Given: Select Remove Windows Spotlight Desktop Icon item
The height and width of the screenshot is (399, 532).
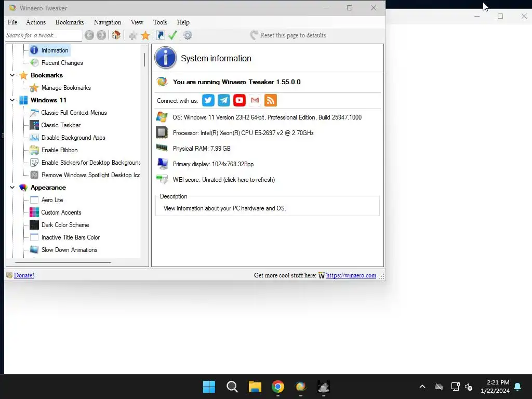Looking at the screenshot, I should [90, 175].
